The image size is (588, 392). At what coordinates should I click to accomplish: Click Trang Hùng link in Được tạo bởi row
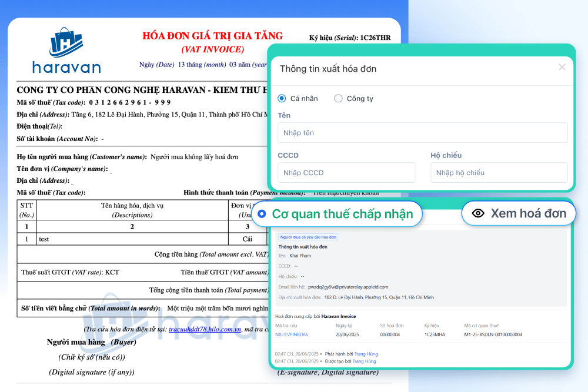tap(364, 361)
